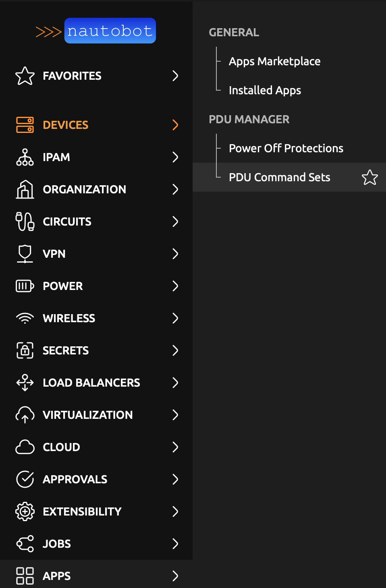Expand the VPN chevron
The width and height of the screenshot is (386, 588).
pyautogui.click(x=175, y=254)
